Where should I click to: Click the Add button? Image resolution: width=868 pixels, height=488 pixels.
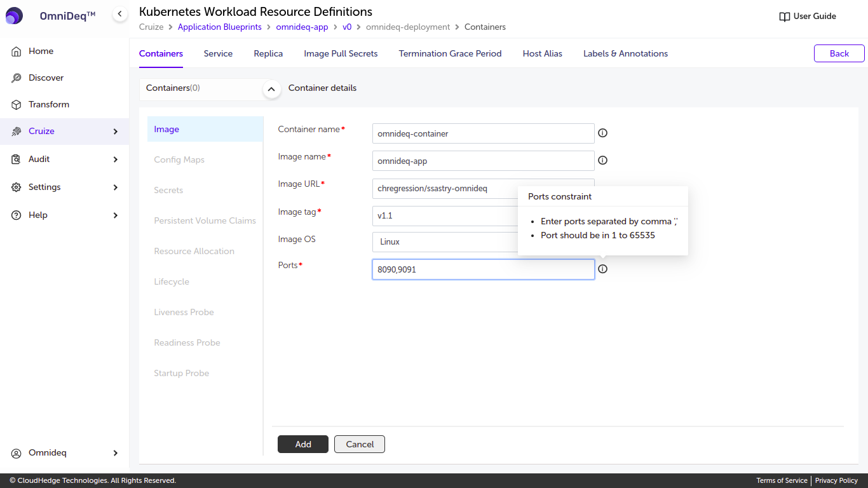click(303, 444)
